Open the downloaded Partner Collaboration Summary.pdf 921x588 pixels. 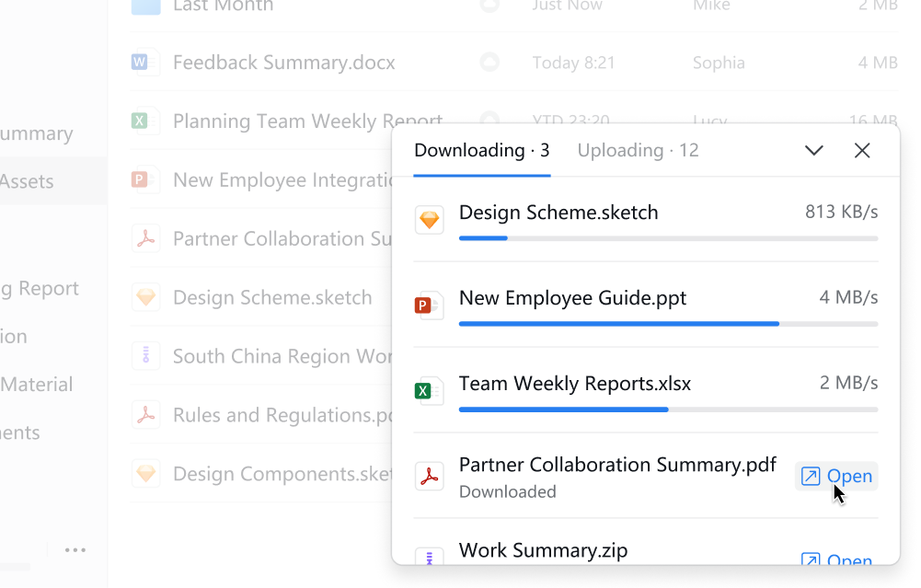coord(837,476)
